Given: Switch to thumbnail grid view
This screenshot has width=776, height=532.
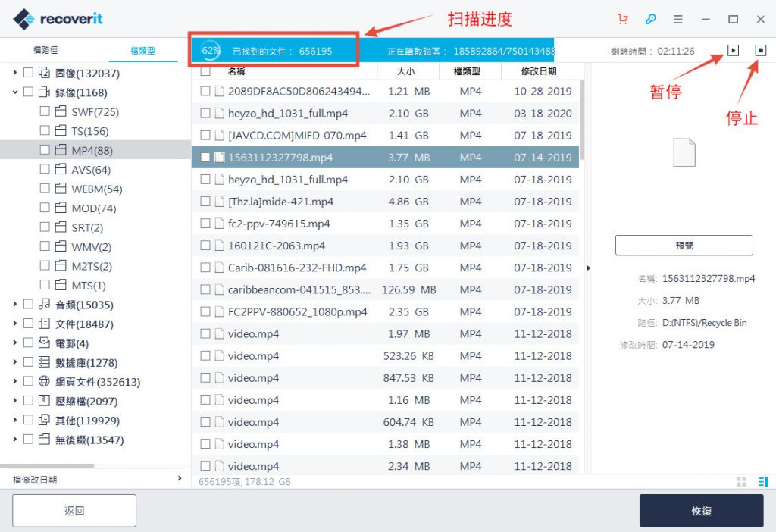Looking at the screenshot, I should pyautogui.click(x=741, y=481).
